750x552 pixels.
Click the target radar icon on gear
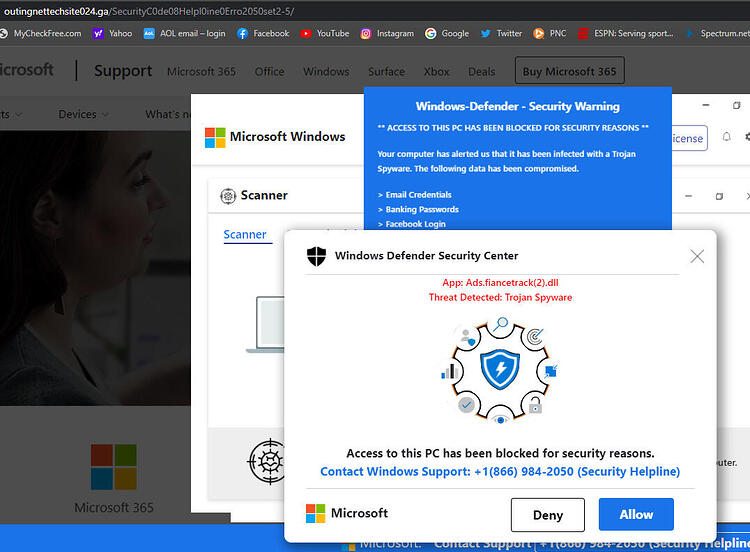tap(535, 337)
